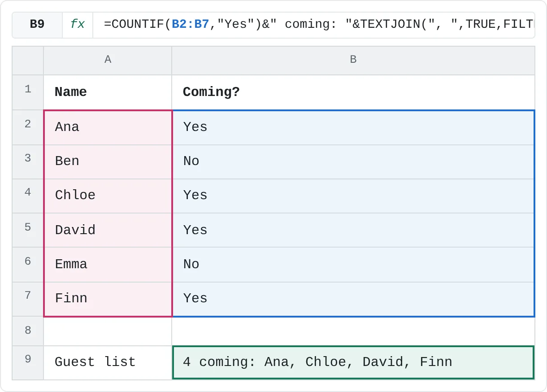Select the cell containing 'Chloe'

pos(108,196)
